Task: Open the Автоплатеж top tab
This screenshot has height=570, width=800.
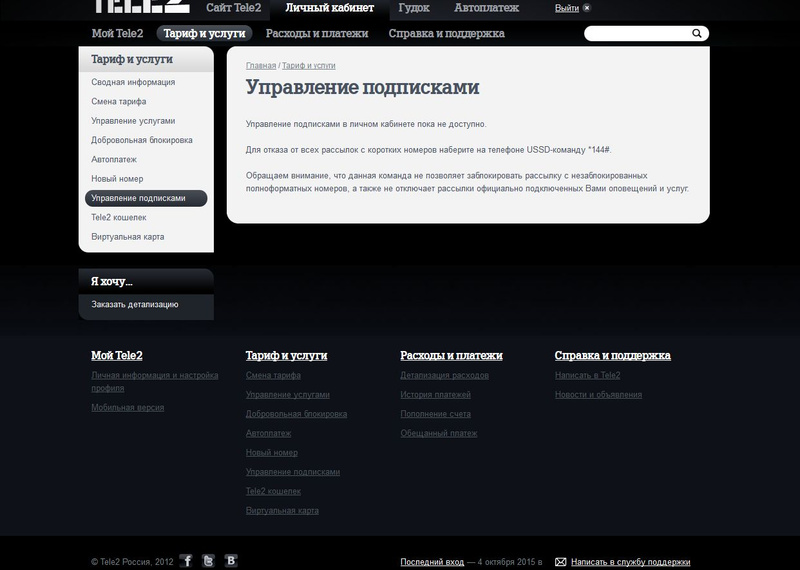Action: 486,8
